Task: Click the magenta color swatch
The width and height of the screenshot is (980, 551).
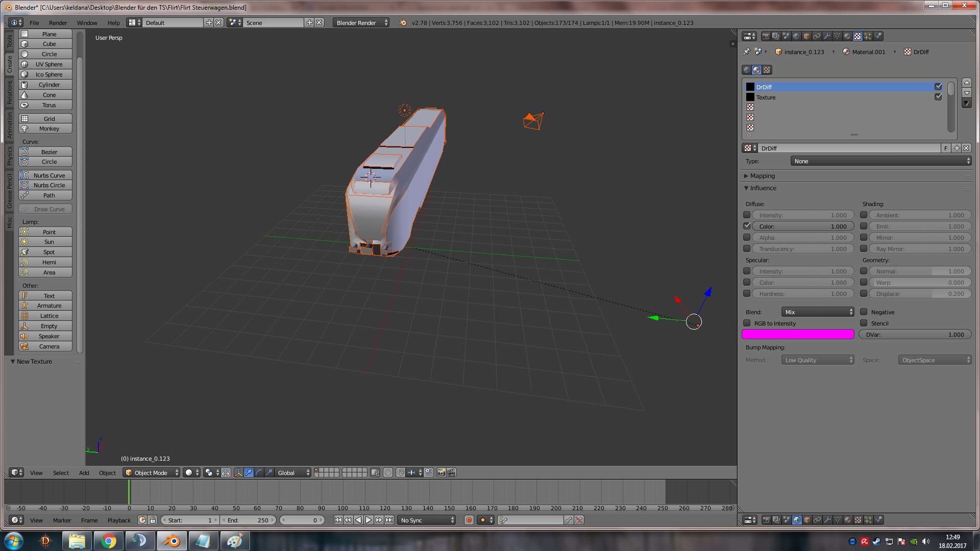Action: coord(797,335)
